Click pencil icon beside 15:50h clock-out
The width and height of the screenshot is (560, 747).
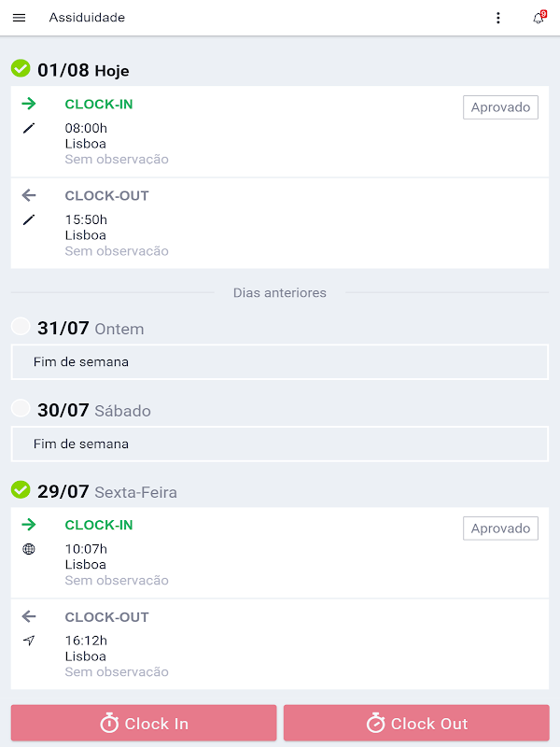click(x=29, y=219)
